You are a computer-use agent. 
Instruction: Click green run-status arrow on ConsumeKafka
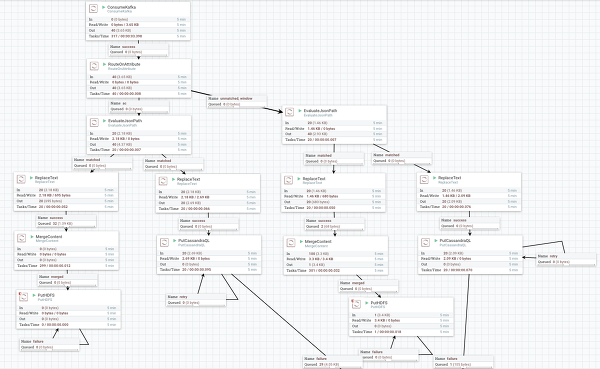[104, 7]
